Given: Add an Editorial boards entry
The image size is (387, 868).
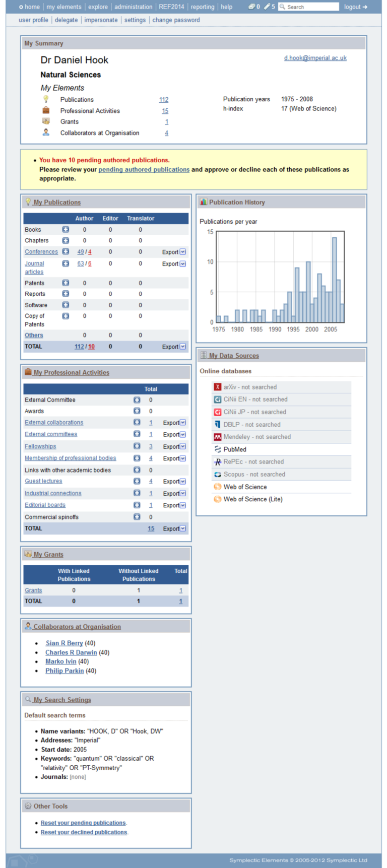Looking at the screenshot, I should tap(137, 505).
